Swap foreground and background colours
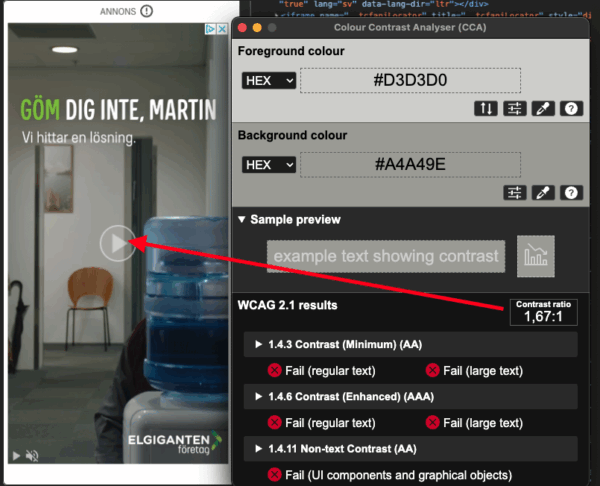The image size is (600, 486). click(486, 109)
